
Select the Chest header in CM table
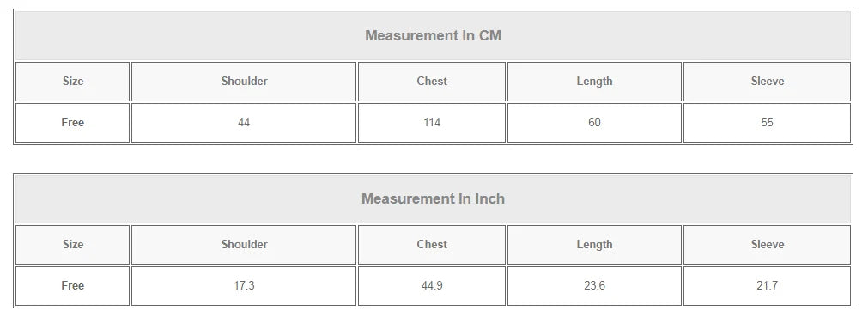[432, 82]
